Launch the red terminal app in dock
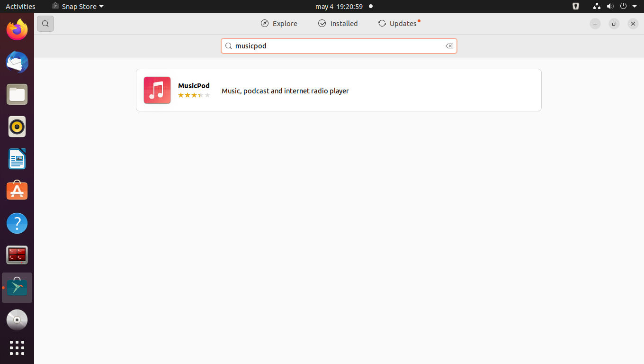 point(17,255)
